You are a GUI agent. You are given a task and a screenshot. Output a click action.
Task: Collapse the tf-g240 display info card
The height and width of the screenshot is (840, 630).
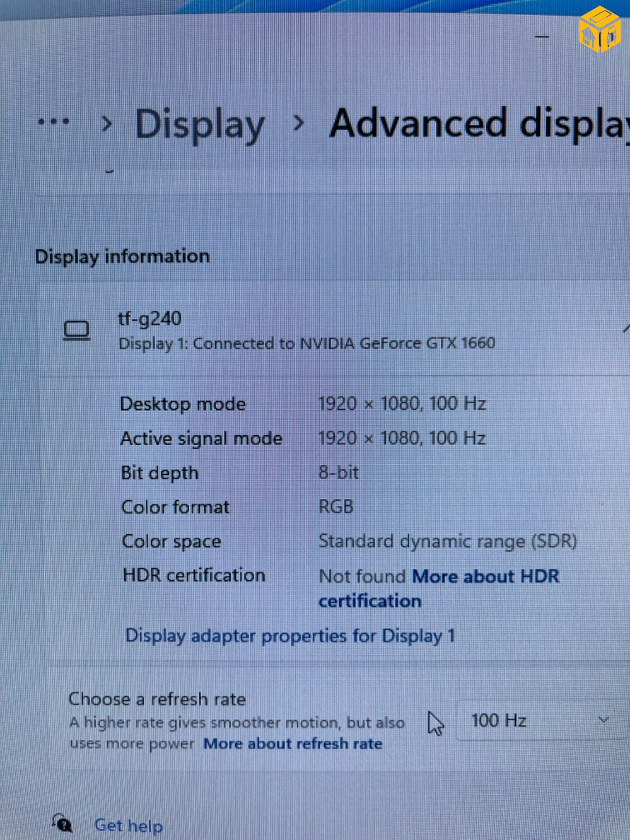point(625,329)
